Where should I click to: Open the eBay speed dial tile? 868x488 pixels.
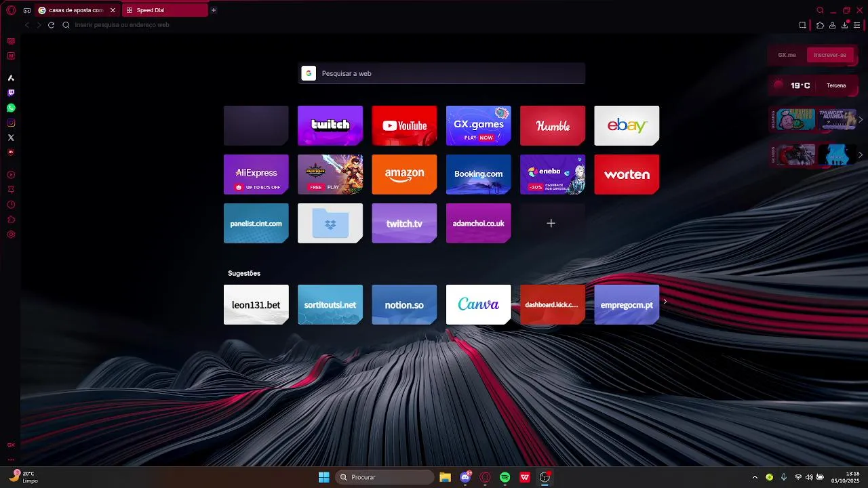click(x=627, y=125)
